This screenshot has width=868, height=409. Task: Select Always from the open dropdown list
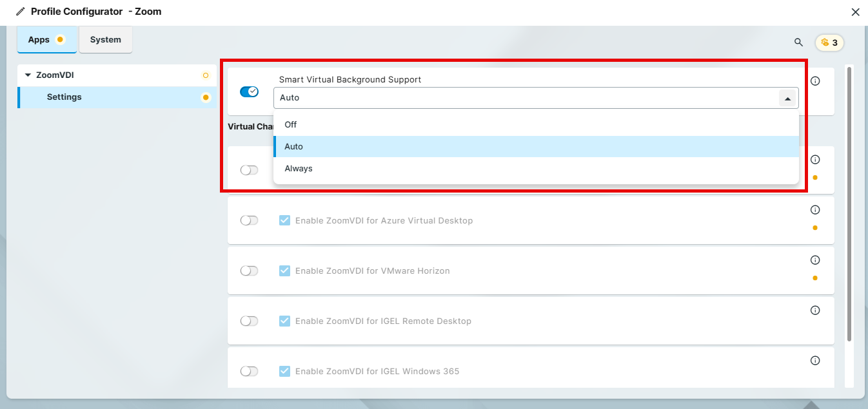[x=299, y=168]
